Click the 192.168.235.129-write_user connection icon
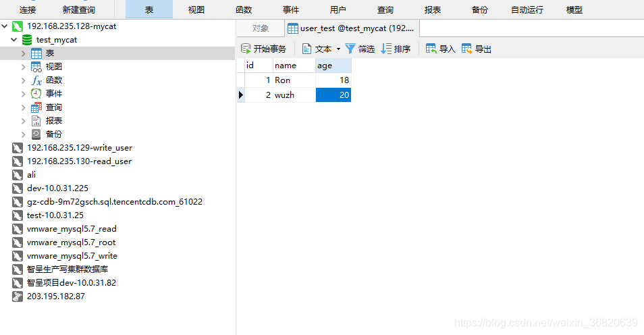Viewport: 644px width, 335px height. pos(18,148)
